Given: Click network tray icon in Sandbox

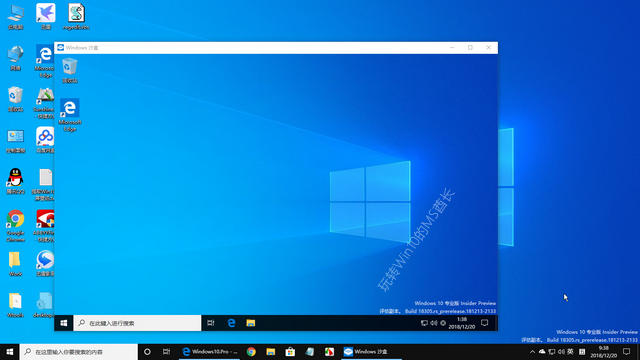Looking at the screenshot, I should pyautogui.click(x=424, y=323).
